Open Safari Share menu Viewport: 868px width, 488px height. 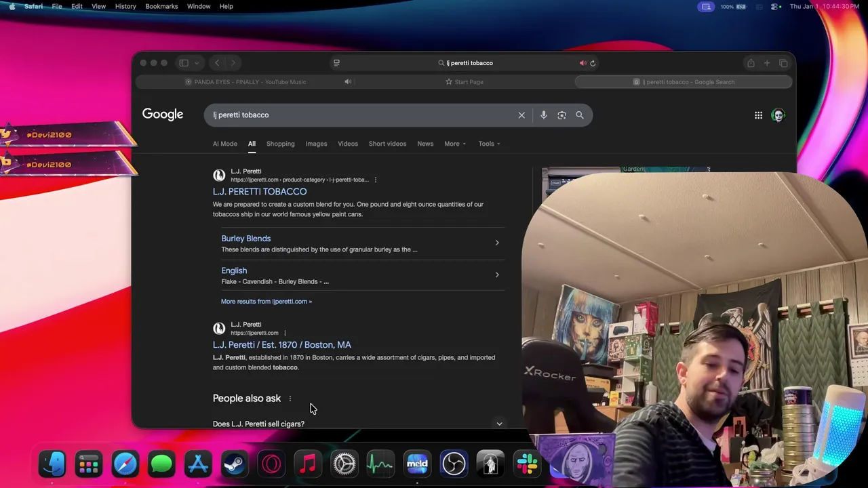(x=751, y=63)
